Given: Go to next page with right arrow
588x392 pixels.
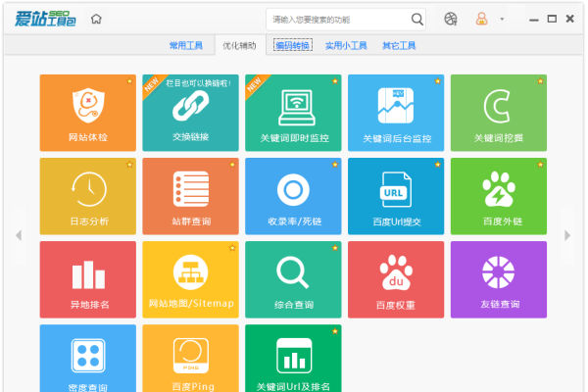Looking at the screenshot, I should (x=567, y=235).
